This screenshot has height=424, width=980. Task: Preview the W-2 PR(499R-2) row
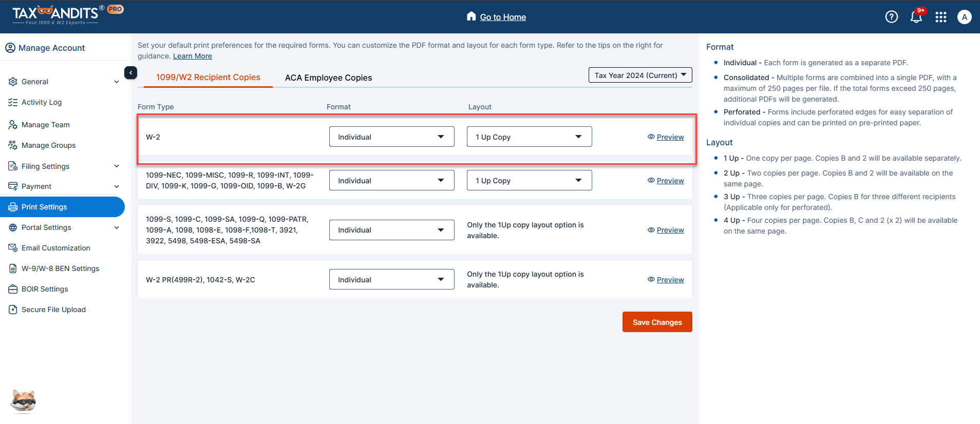coord(670,280)
